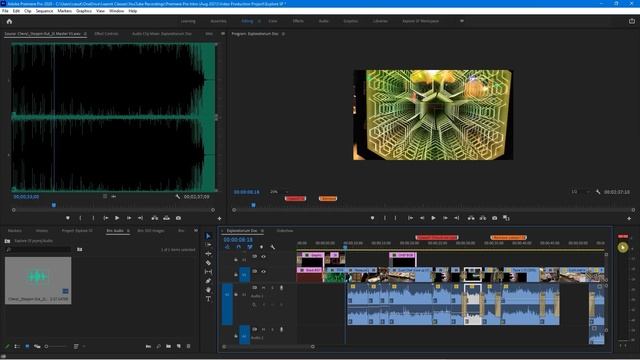The image size is (640, 360).
Task: Open timeline display settings wrench
Action: tap(273, 247)
